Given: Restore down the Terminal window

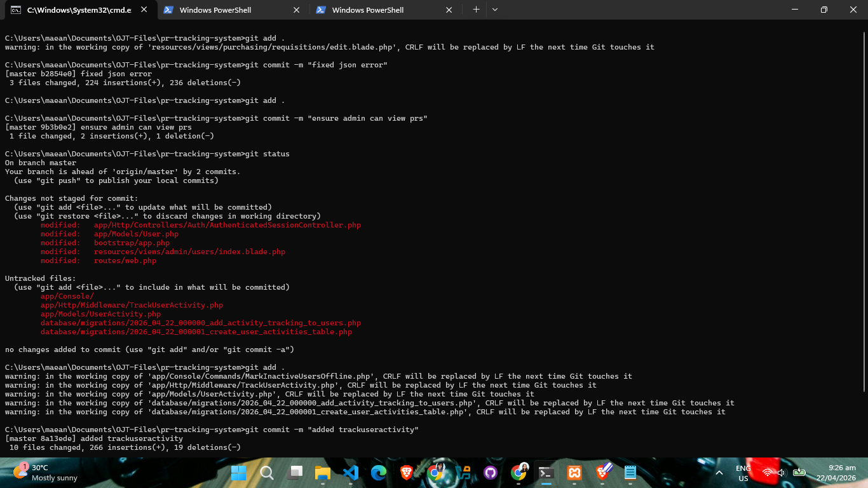Looking at the screenshot, I should (824, 10).
